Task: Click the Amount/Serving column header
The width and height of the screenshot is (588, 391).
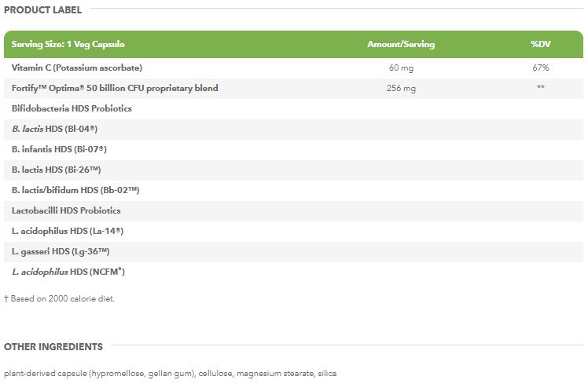Action: 401,45
